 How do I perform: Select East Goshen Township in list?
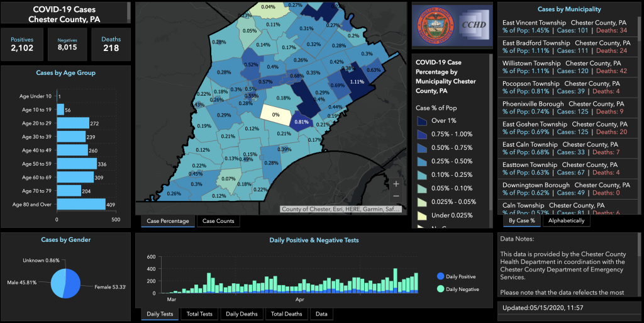[x=568, y=128]
